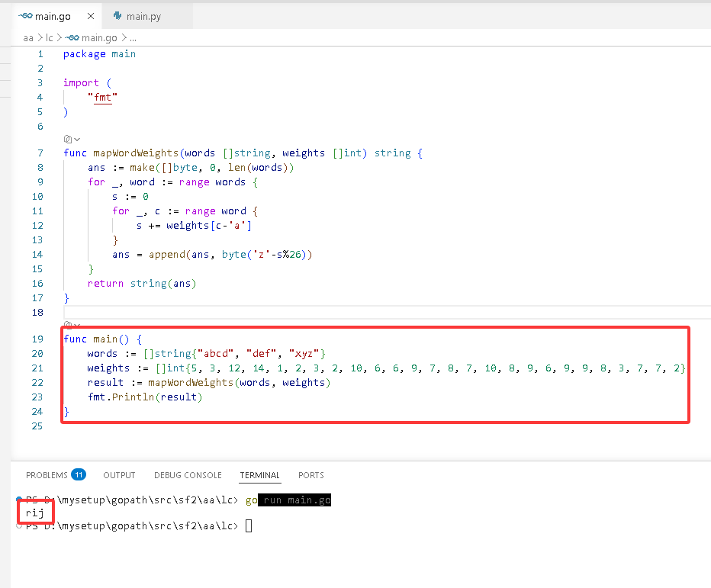711x588 pixels.
Task: Click 'fmt.Println(result)' on line 23
Action: pyautogui.click(x=145, y=397)
